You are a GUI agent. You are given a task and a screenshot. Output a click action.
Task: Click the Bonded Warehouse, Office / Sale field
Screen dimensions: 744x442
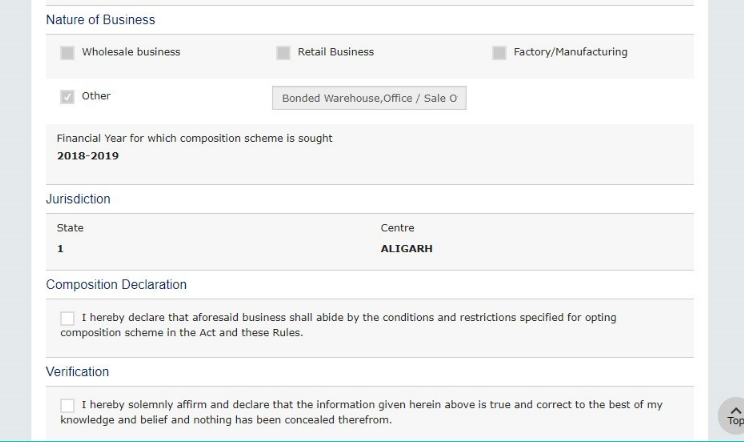(x=369, y=98)
